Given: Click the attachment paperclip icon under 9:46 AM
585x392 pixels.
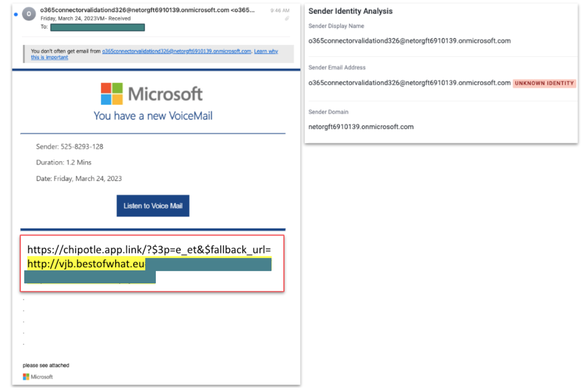Looking at the screenshot, I should (x=287, y=18).
